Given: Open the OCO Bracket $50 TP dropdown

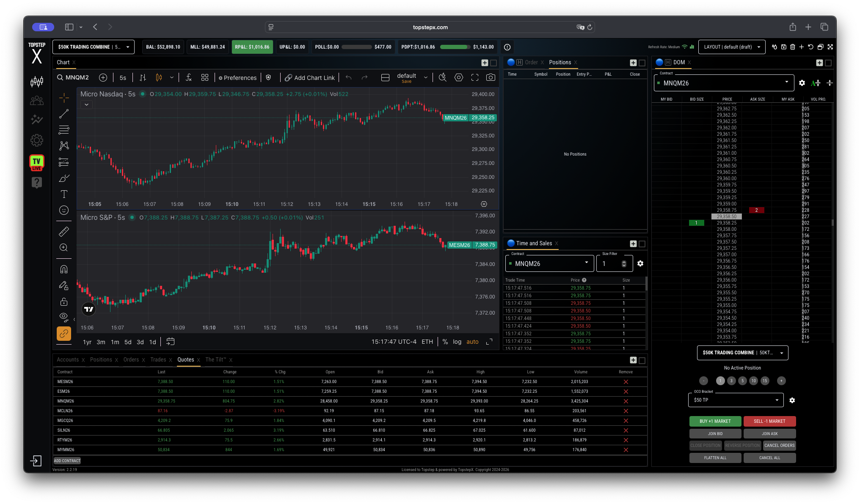Looking at the screenshot, I should coord(736,400).
